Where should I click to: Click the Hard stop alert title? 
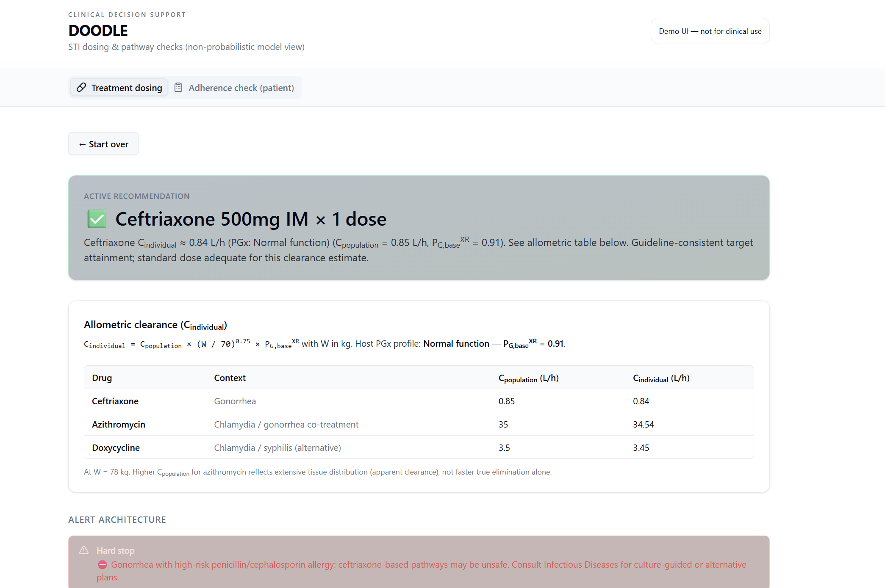click(x=115, y=550)
